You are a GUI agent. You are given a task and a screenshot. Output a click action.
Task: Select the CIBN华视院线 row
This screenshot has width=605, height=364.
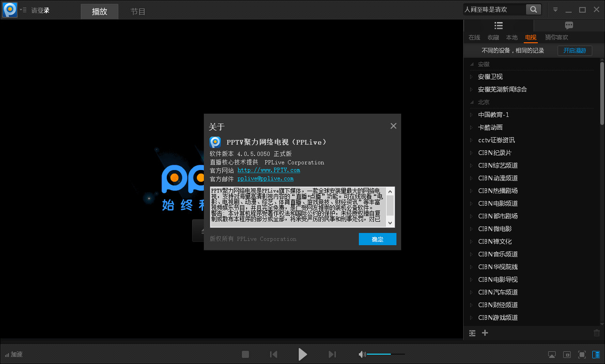(531, 267)
